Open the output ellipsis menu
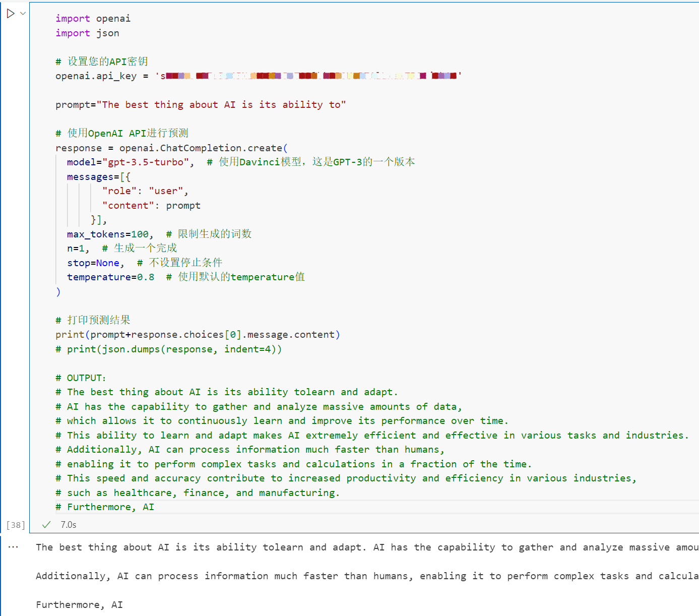Image resolution: width=699 pixels, height=616 pixels. pos(13,547)
